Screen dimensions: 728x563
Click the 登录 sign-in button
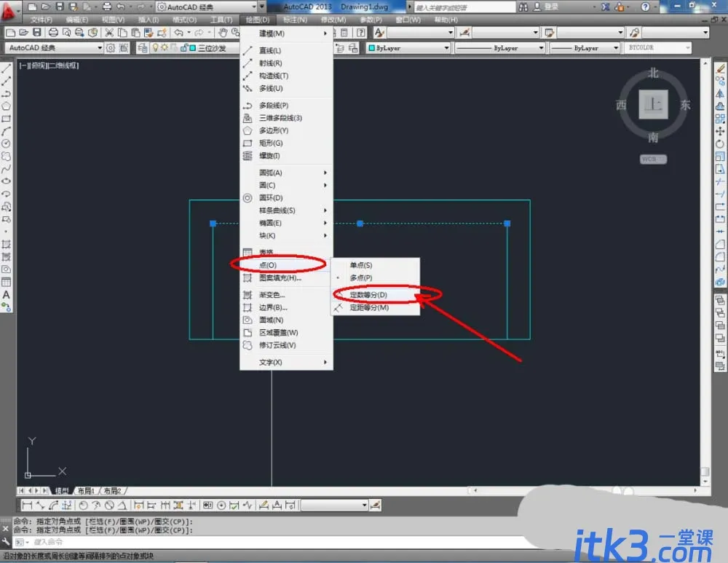(x=546, y=7)
